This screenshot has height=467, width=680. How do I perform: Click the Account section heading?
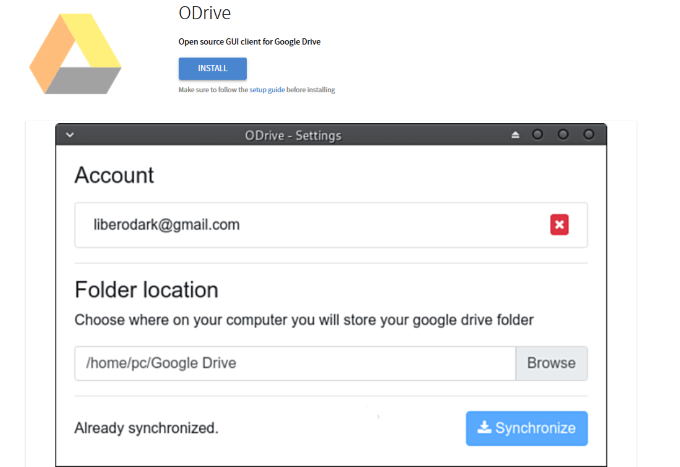(x=114, y=176)
